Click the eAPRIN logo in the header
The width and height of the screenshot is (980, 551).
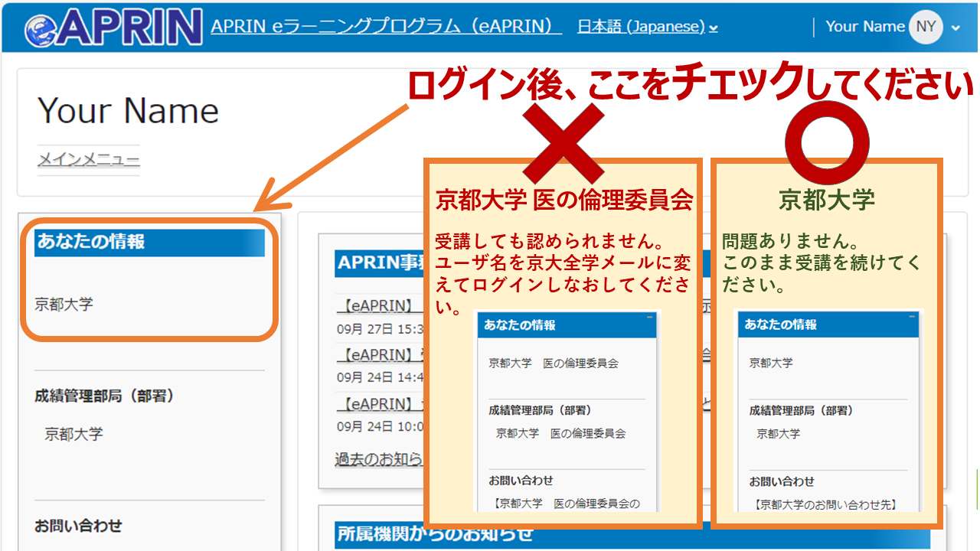[x=113, y=26]
